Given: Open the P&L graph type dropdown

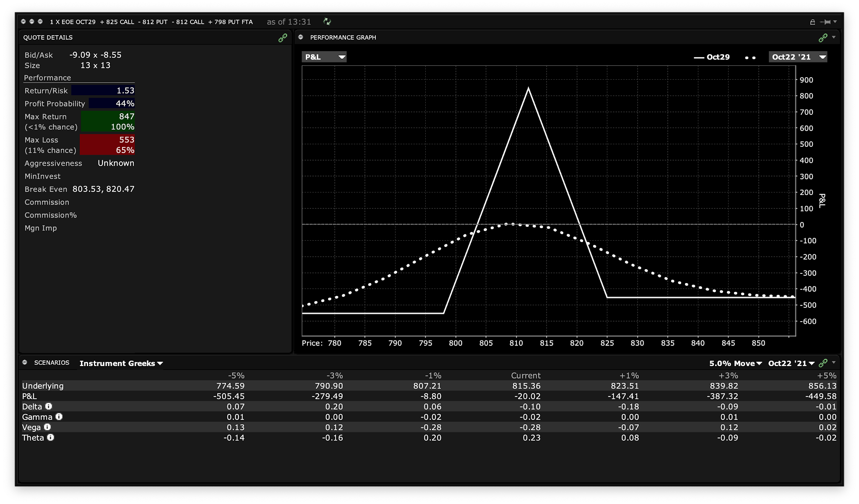Looking at the screenshot, I should coord(324,57).
